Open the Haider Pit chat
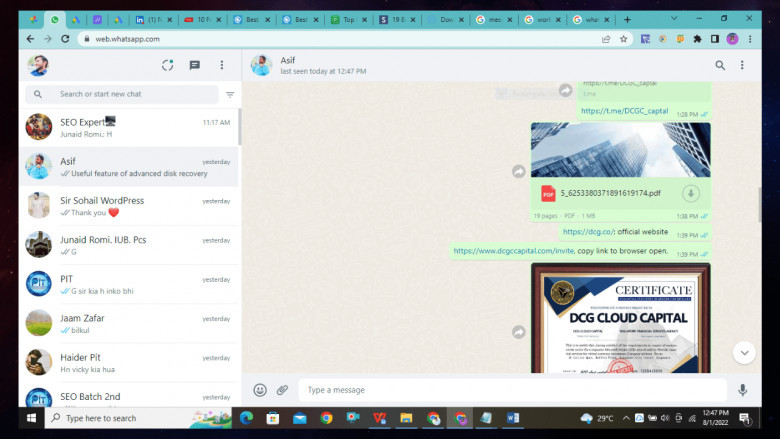The height and width of the screenshot is (439, 780). coord(128,363)
